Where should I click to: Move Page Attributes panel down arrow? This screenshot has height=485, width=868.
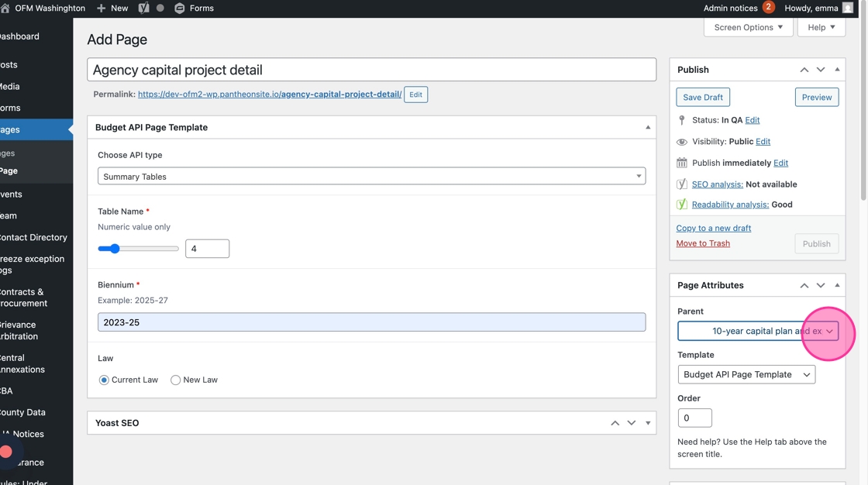tap(821, 285)
